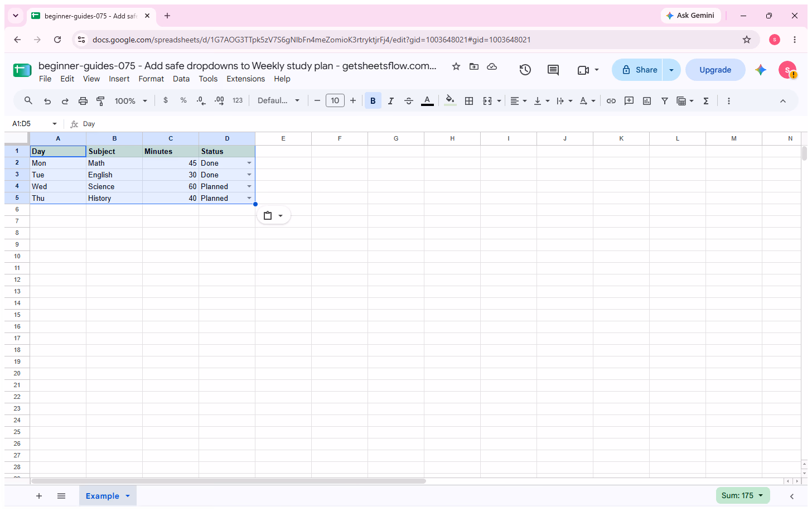The image size is (812, 511).
Task: Increase font size with plus
Action: coord(353,100)
